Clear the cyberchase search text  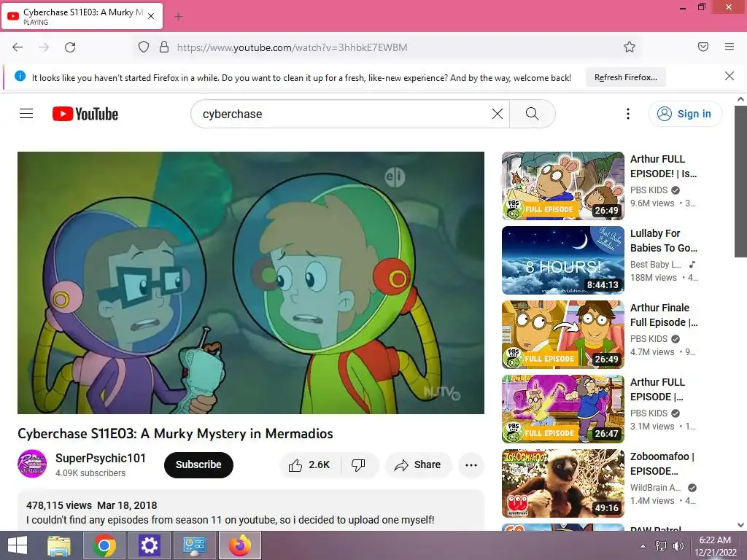point(498,114)
